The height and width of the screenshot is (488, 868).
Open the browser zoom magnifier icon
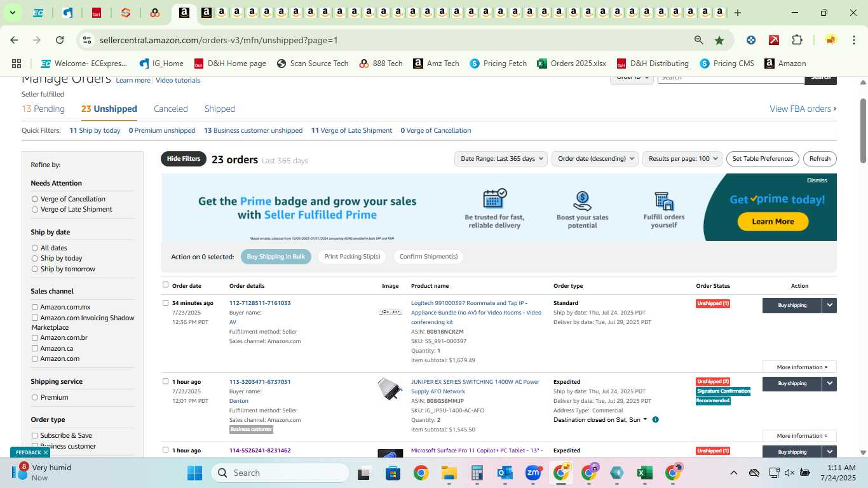pyautogui.click(x=698, y=40)
